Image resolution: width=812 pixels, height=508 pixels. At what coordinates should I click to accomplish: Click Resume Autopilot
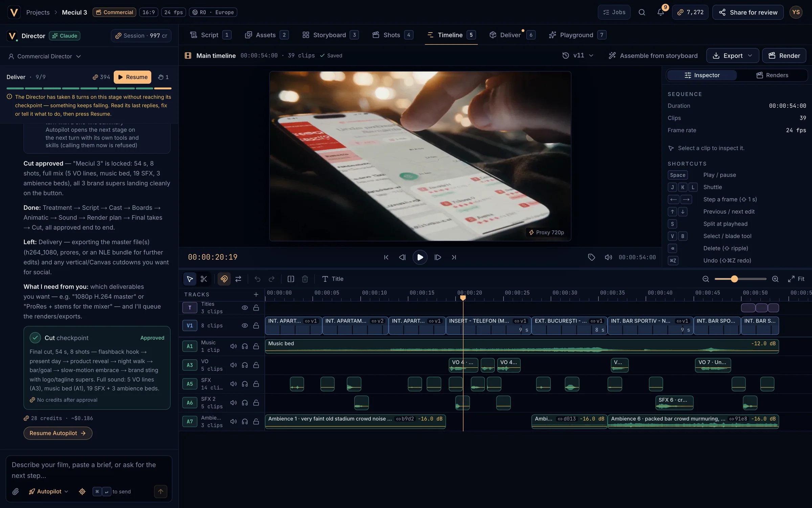[x=58, y=433]
